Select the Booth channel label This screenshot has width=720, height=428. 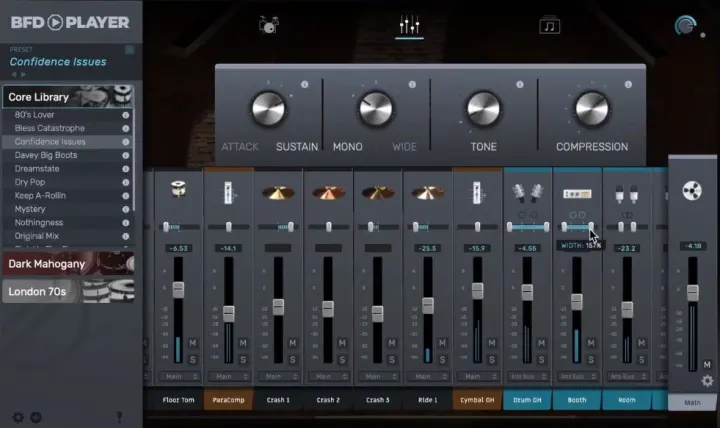[x=577, y=400]
